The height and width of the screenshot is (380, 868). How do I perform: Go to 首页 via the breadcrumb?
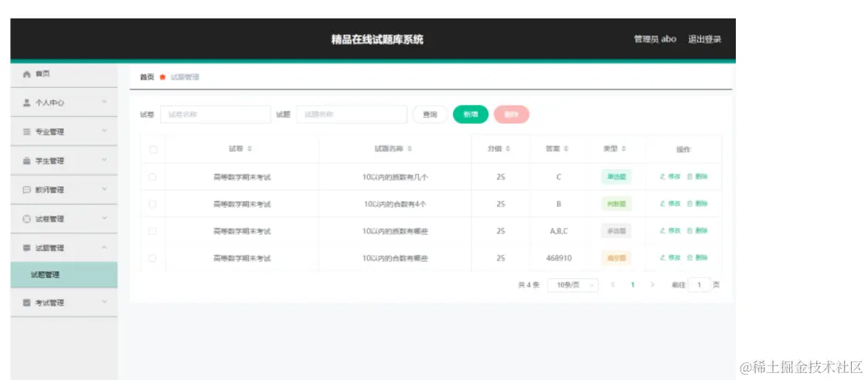tap(147, 77)
